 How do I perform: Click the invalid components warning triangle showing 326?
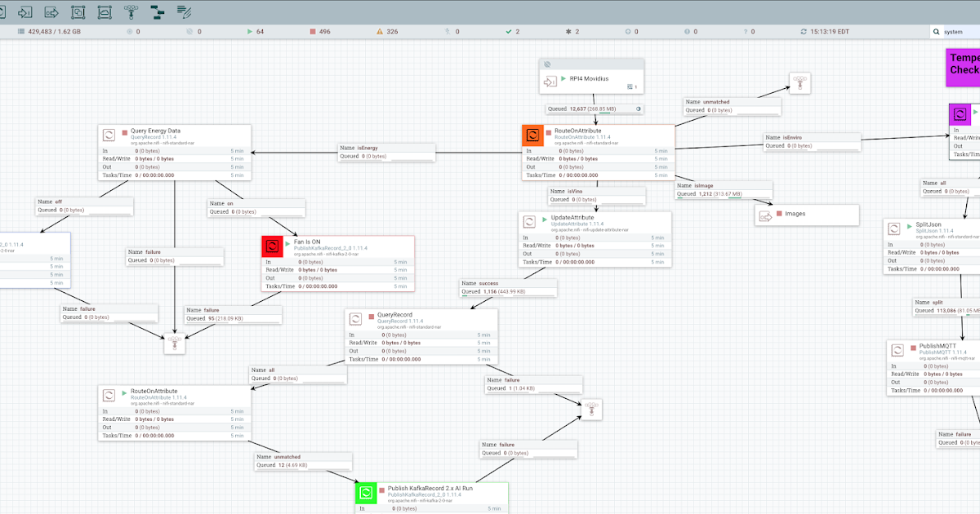(x=383, y=31)
